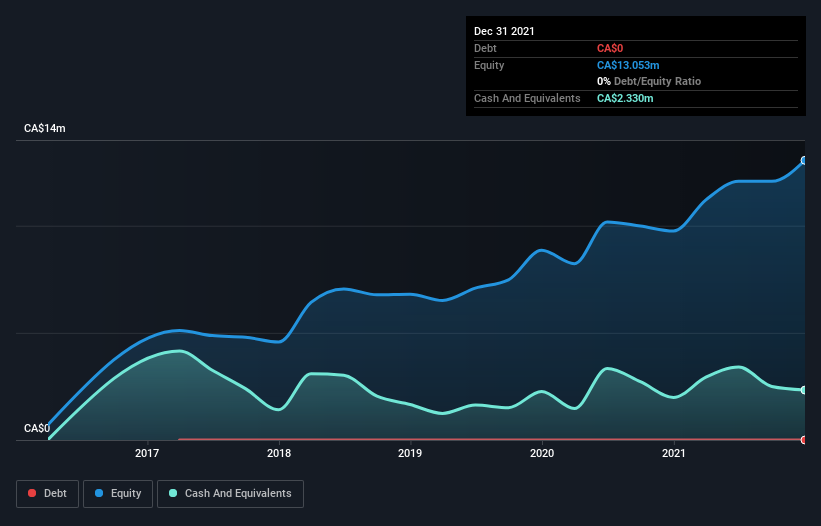Image resolution: width=821 pixels, height=526 pixels.
Task: Click the CA$14m y-axis label
Action: point(44,129)
